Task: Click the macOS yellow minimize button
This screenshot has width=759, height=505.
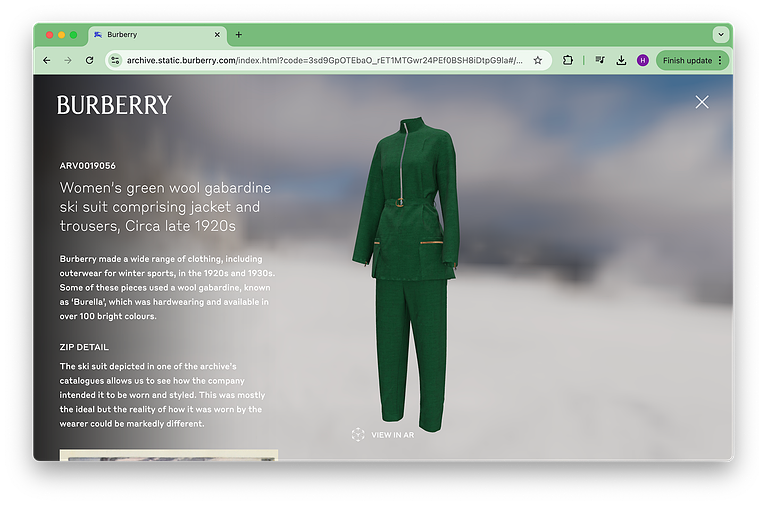Action: [x=61, y=35]
